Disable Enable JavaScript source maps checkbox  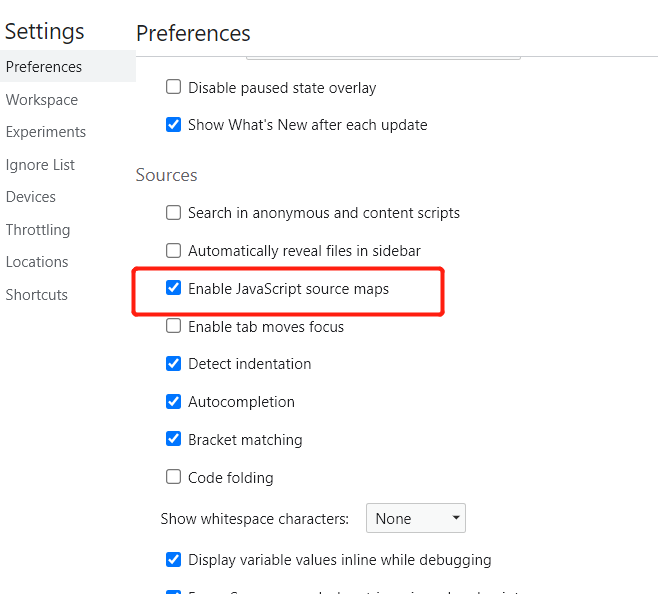coord(174,288)
